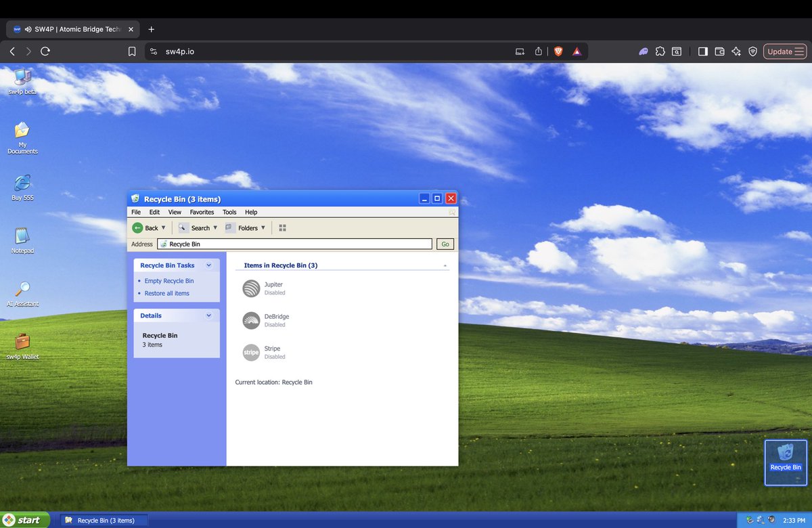The height and width of the screenshot is (528, 812).
Task: Click the Folders toolbar button
Action: click(x=242, y=228)
